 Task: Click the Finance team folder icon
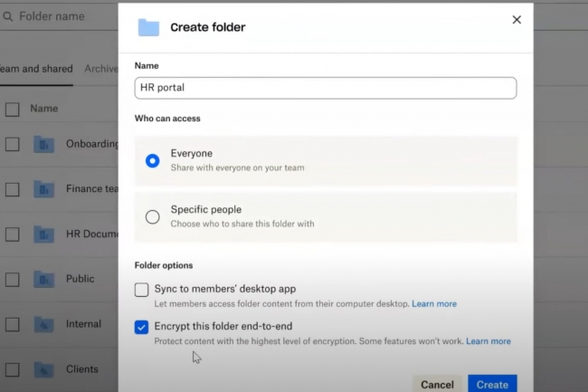pyautogui.click(x=43, y=189)
